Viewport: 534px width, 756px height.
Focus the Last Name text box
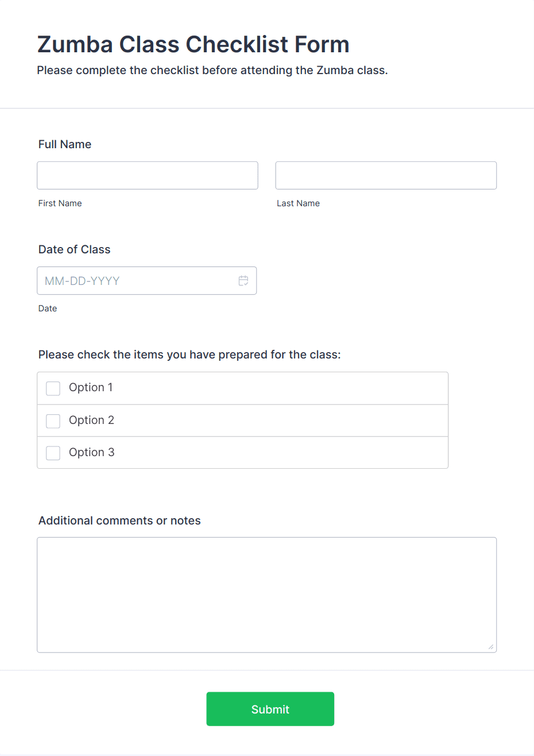click(386, 175)
